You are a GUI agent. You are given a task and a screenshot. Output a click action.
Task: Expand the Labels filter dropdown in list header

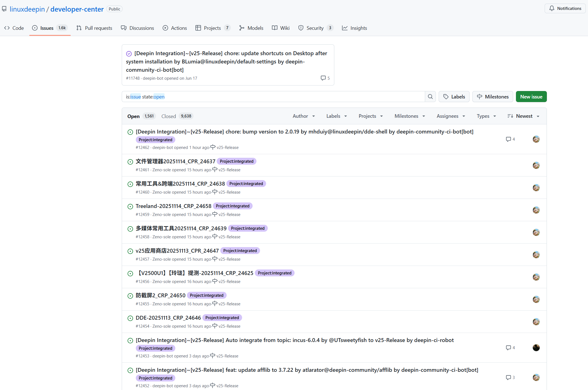(x=337, y=116)
